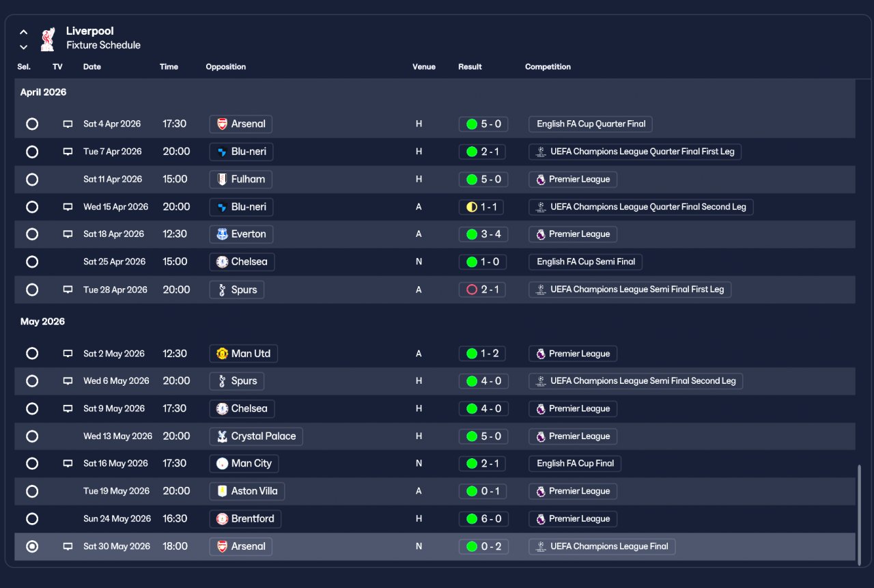Click Man Utd club badge icon
This screenshot has width=874, height=588.
click(222, 354)
